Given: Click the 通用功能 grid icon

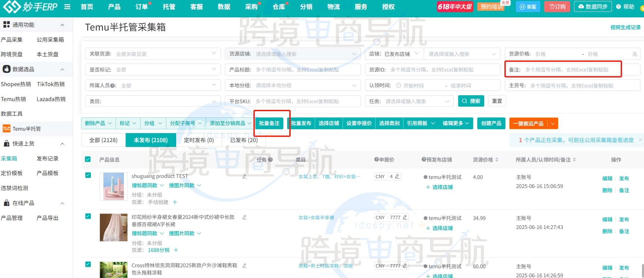Looking at the screenshot, I should [x=6, y=25].
